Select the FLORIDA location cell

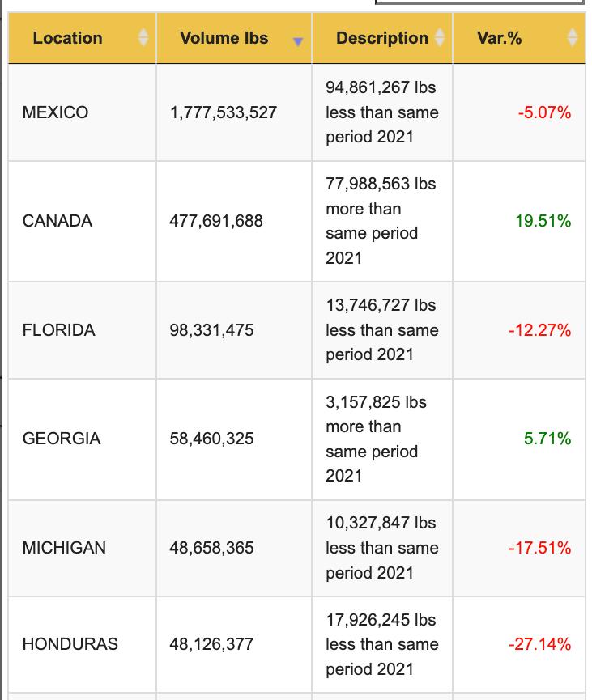(59, 330)
